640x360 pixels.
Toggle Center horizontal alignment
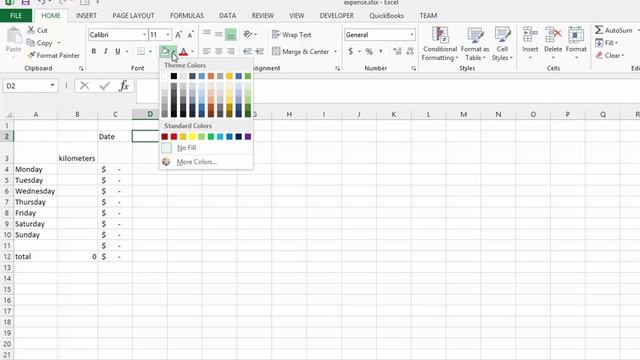(x=219, y=51)
